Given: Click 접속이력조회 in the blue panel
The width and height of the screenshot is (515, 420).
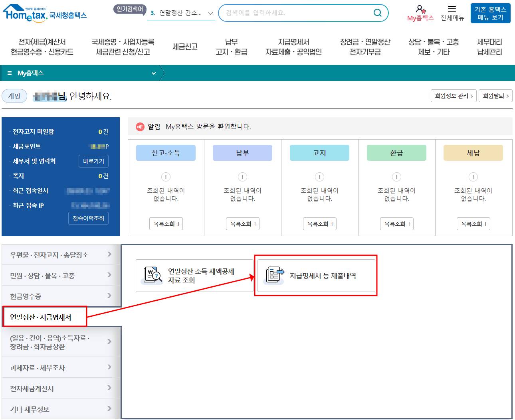Looking at the screenshot, I should (88, 218).
